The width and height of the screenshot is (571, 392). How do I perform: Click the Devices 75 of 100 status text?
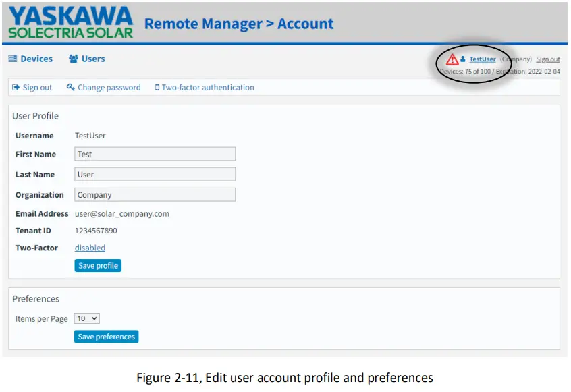click(466, 72)
